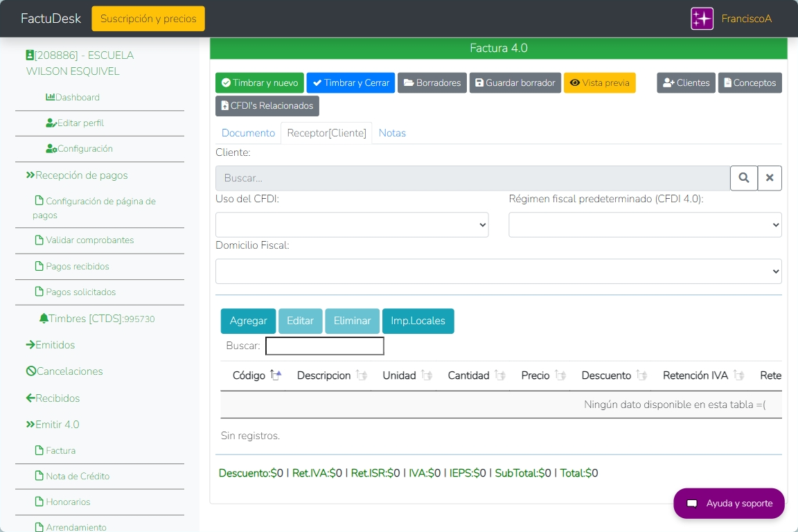This screenshot has width=798, height=532.
Task: Click the user avatar icon next to FranciscoA
Action: pos(702,19)
